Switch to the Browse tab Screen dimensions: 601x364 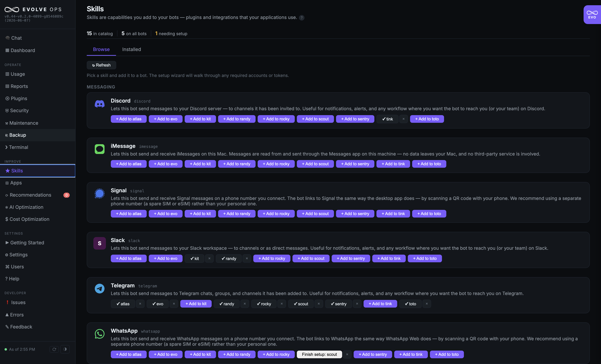[x=101, y=49]
